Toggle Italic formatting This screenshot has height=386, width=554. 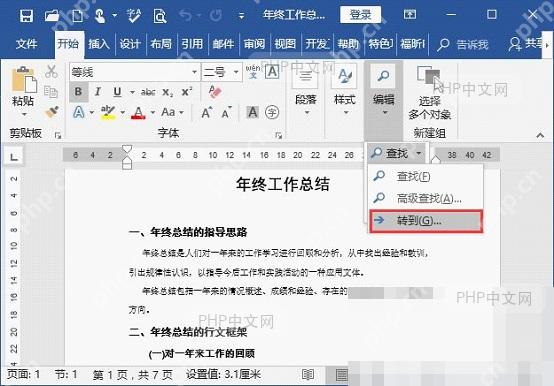pyautogui.click(x=98, y=92)
